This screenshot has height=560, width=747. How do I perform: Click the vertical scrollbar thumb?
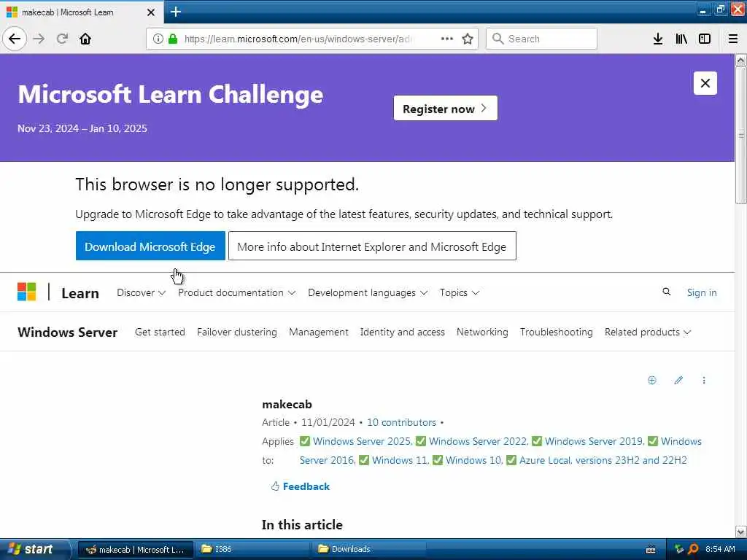tap(740, 135)
